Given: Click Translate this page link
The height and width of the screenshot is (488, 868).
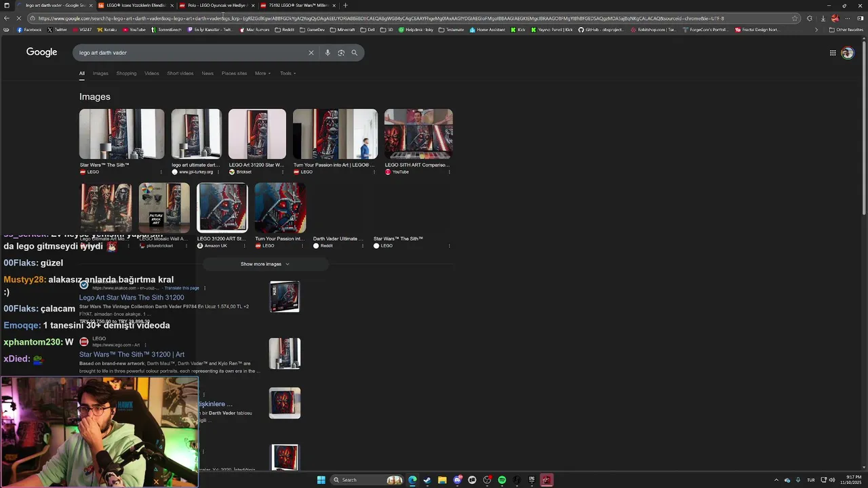Looking at the screenshot, I should pyautogui.click(x=182, y=288).
